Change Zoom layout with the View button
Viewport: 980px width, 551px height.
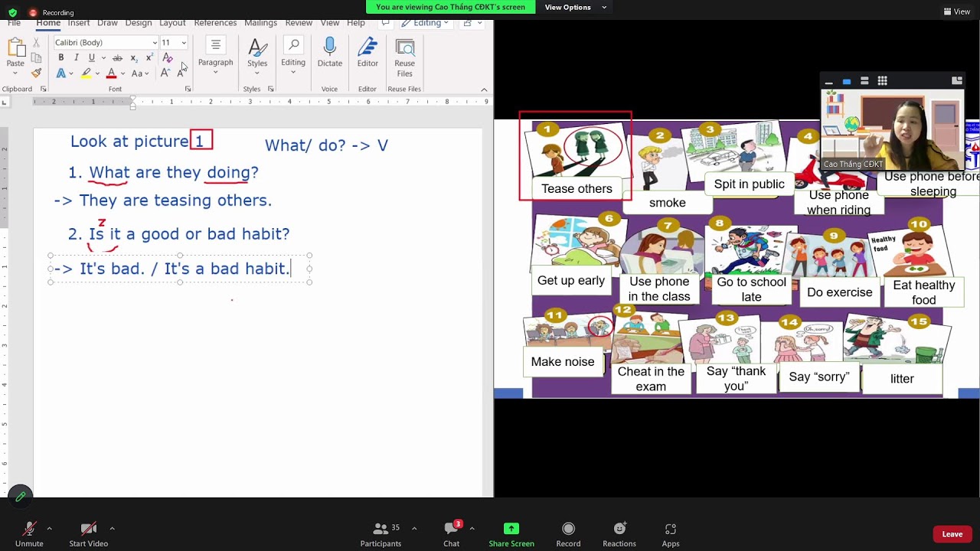pos(957,11)
